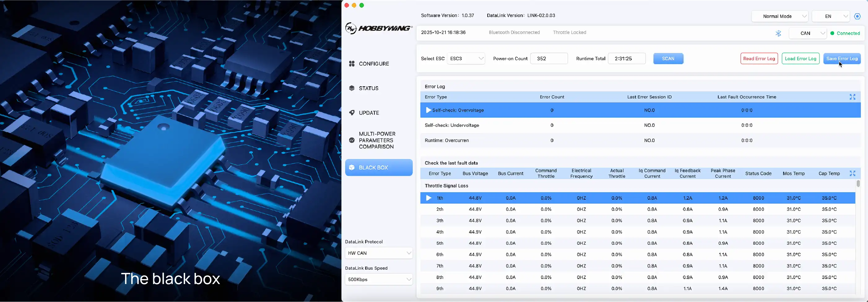This screenshot has height=302, width=868.
Task: Click the Bluetooth icon near CAN selector
Action: 778,33
